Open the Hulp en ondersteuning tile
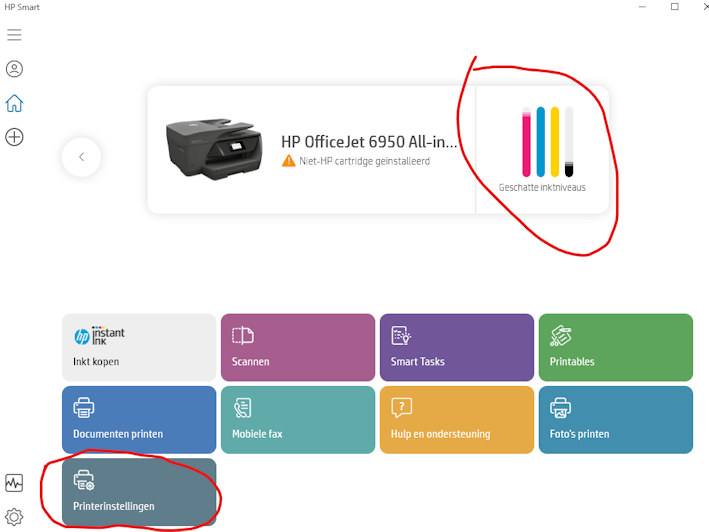 tap(457, 420)
